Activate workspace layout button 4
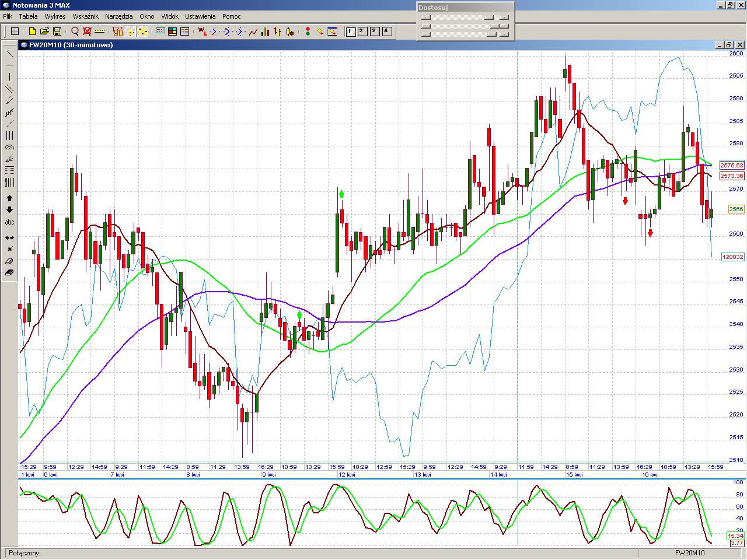The height and width of the screenshot is (560, 747). (387, 32)
